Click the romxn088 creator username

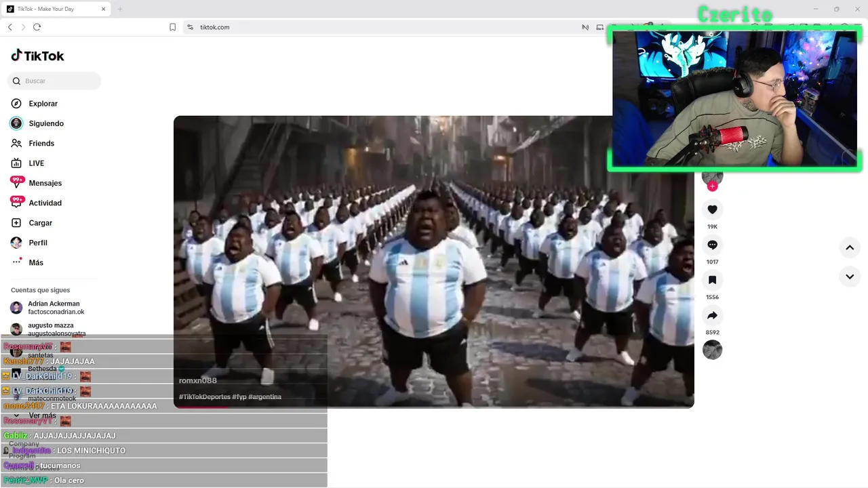point(198,381)
